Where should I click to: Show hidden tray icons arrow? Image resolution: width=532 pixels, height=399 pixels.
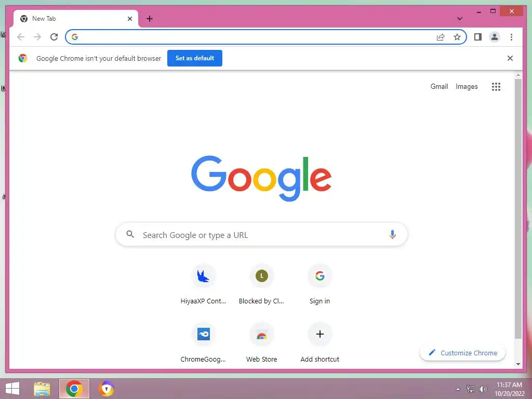(458, 389)
